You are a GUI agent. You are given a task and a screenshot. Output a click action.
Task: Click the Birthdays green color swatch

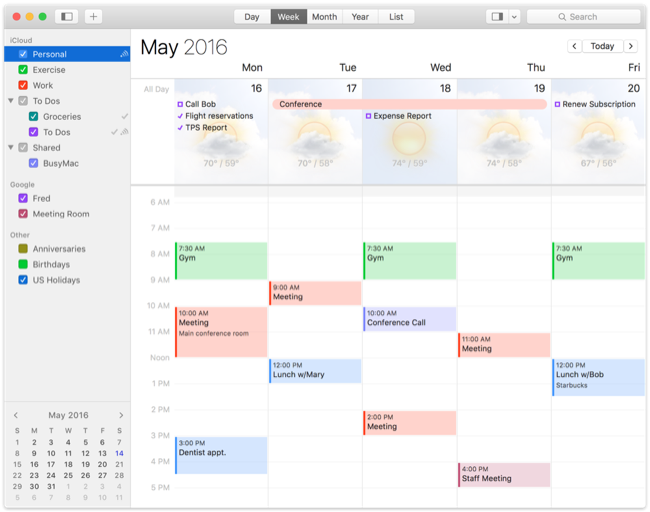click(x=23, y=264)
